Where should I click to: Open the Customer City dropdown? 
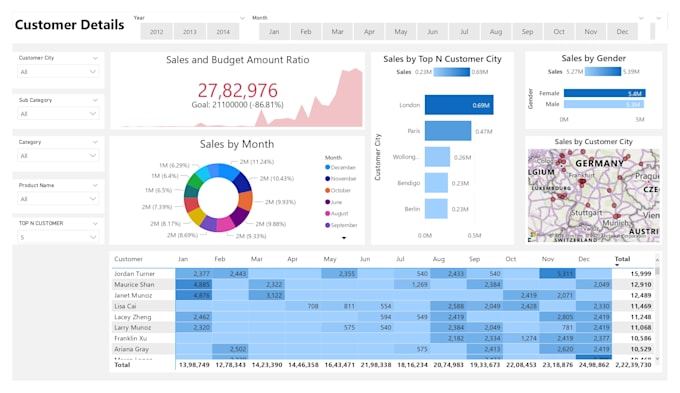(x=58, y=72)
